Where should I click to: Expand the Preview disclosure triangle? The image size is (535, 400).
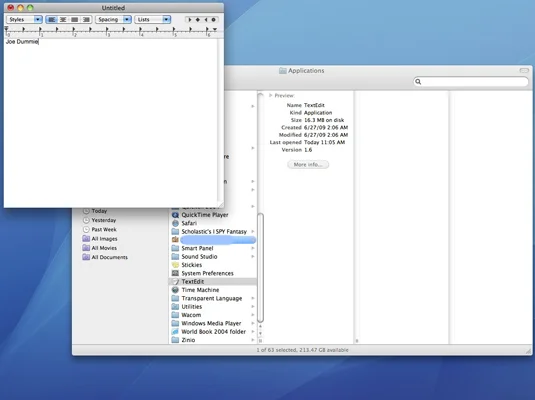click(x=271, y=96)
